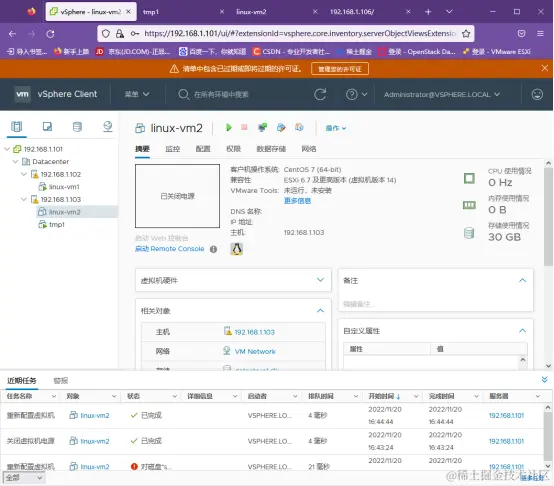Open CSDN bookmark in bookmarks toolbar

291,52
